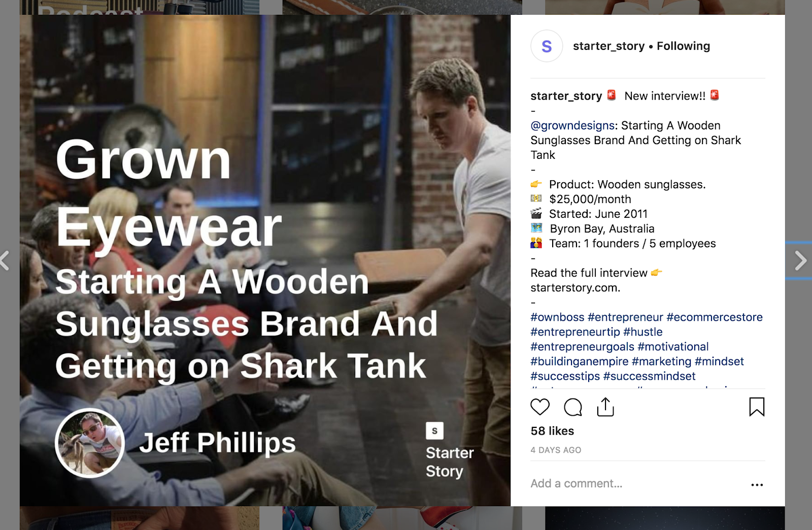This screenshot has height=530, width=812.
Task: Open more options (three dots) menu
Action: click(x=757, y=485)
